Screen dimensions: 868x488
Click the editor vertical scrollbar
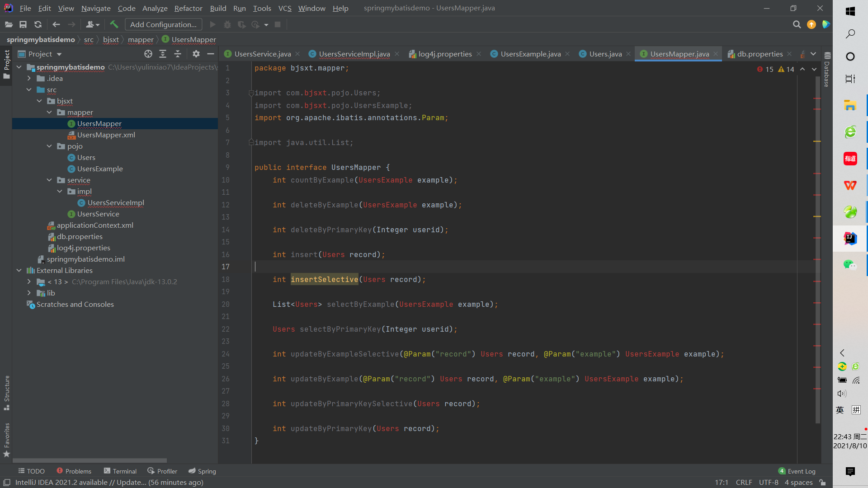817,250
